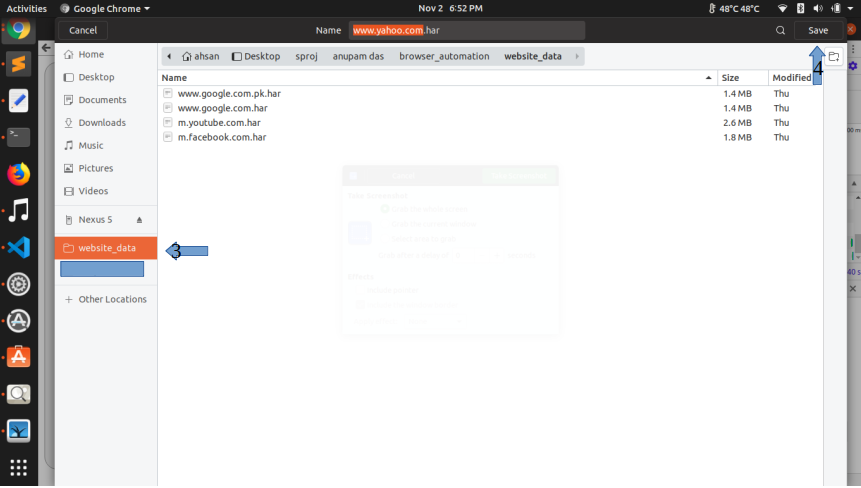Click file icon of www.google.com.pk.har

(168, 93)
